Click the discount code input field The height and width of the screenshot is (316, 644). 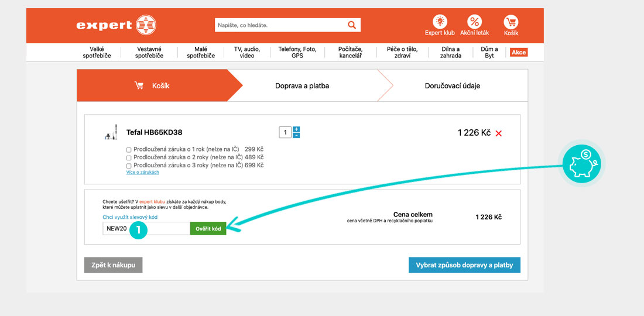tap(146, 229)
